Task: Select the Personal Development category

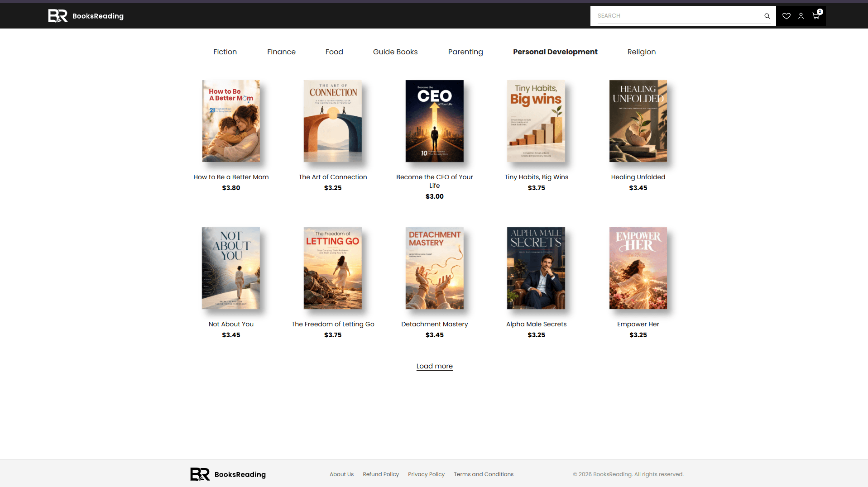Action: (x=555, y=52)
